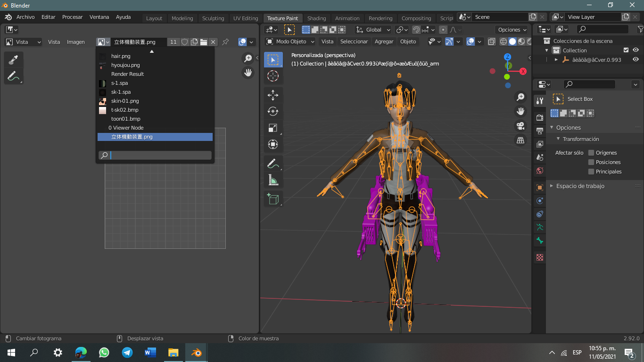Select the Move tool in viewport toolbar
This screenshot has width=644, height=362.
[273, 95]
